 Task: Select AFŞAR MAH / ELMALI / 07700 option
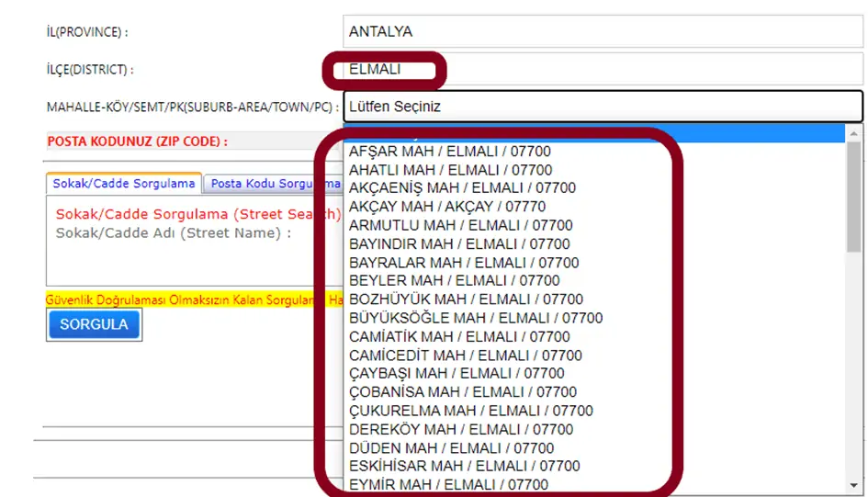450,151
